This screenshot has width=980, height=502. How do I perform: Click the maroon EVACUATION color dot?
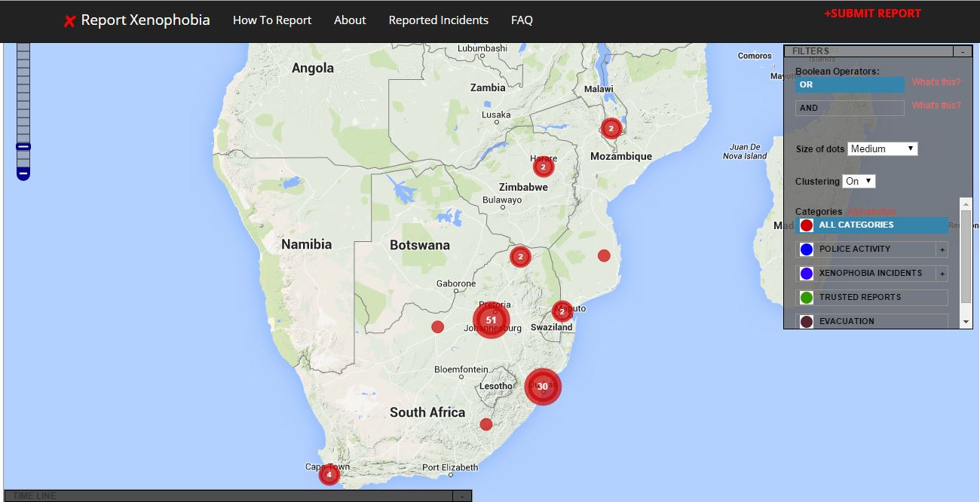pyautogui.click(x=807, y=322)
